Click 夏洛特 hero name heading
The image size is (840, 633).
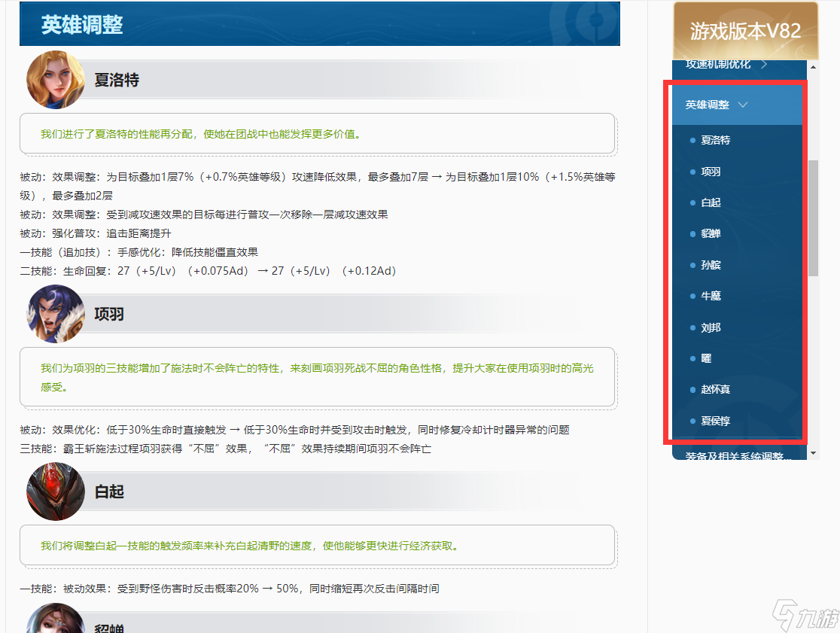[117, 80]
